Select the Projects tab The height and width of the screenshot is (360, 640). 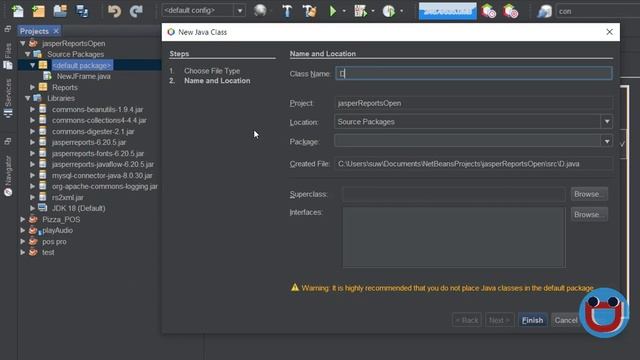34,31
